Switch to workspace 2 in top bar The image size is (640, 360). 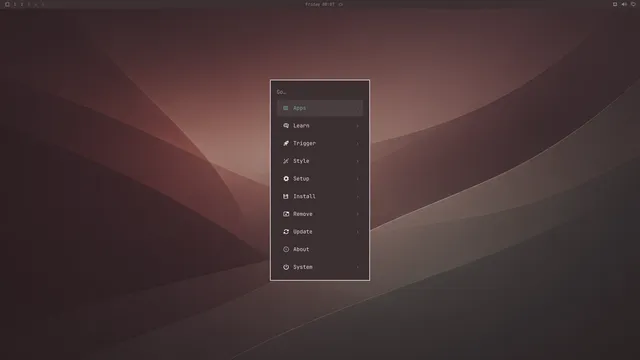[x=22, y=4]
